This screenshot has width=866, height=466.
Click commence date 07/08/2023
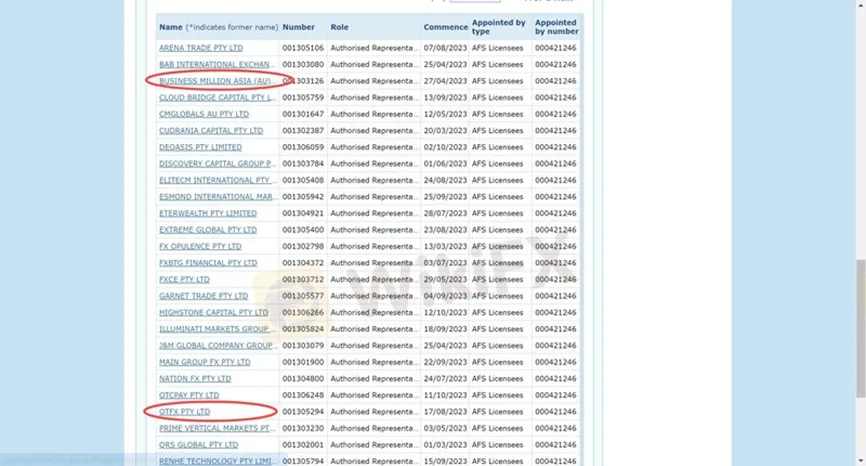click(x=445, y=48)
